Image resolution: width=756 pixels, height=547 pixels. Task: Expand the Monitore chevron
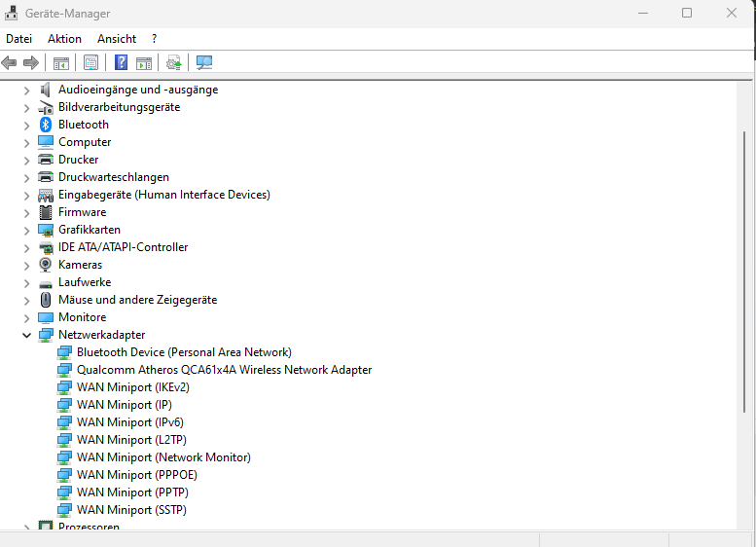[x=26, y=318]
